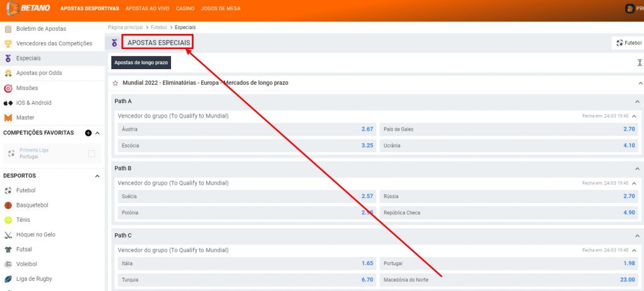Bet on Escócia at 3.25

coord(247,146)
